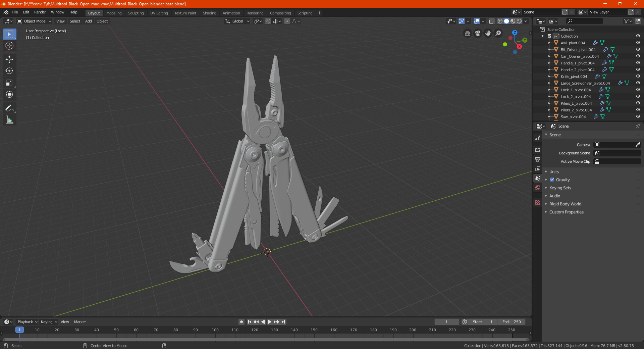The height and width of the screenshot is (349, 644).
Task: Switch to the Modeling workspace tab
Action: click(x=114, y=13)
